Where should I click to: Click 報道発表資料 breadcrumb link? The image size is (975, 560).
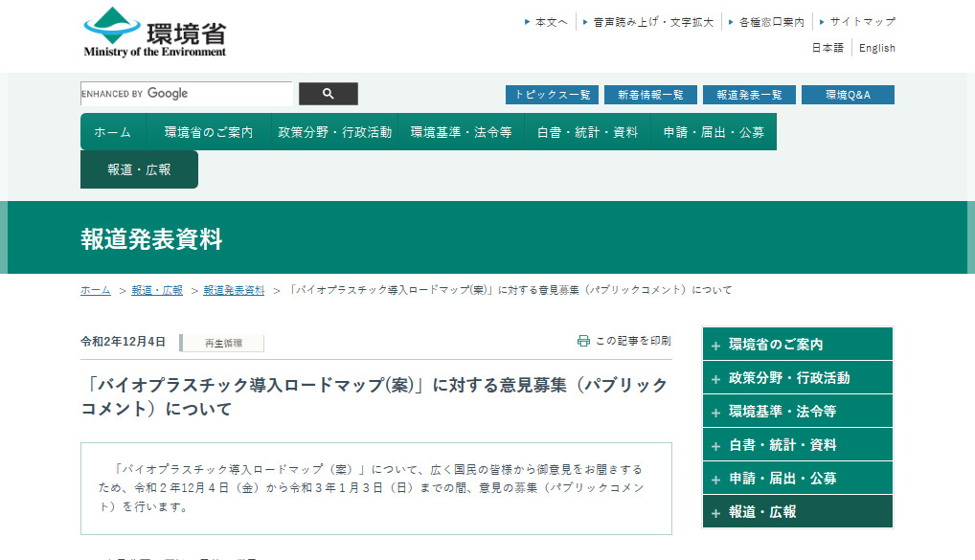coord(234,290)
